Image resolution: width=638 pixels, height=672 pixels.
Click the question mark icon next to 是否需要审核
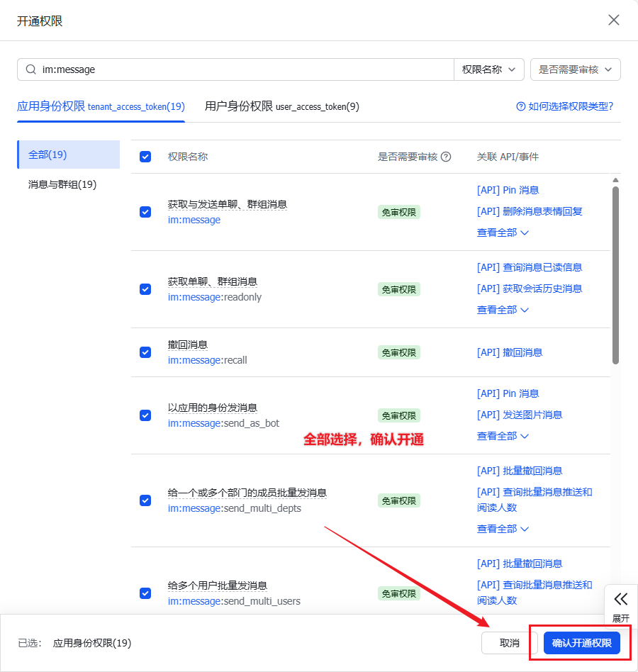click(444, 157)
